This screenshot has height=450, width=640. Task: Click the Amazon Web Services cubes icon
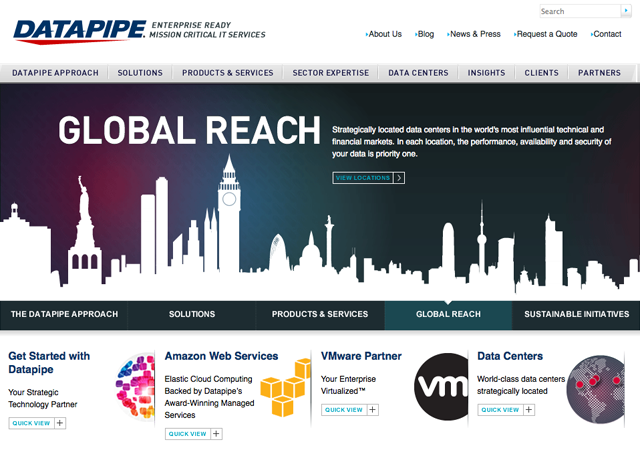click(286, 387)
